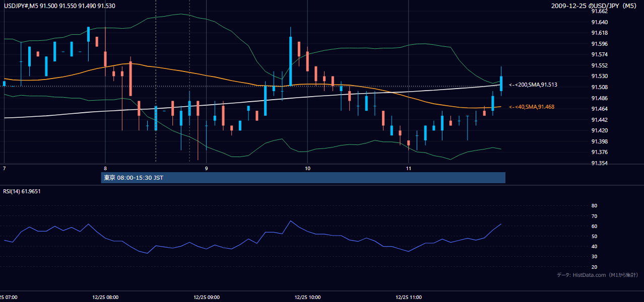Click the 200 SMA label reading 91.513

[533, 85]
